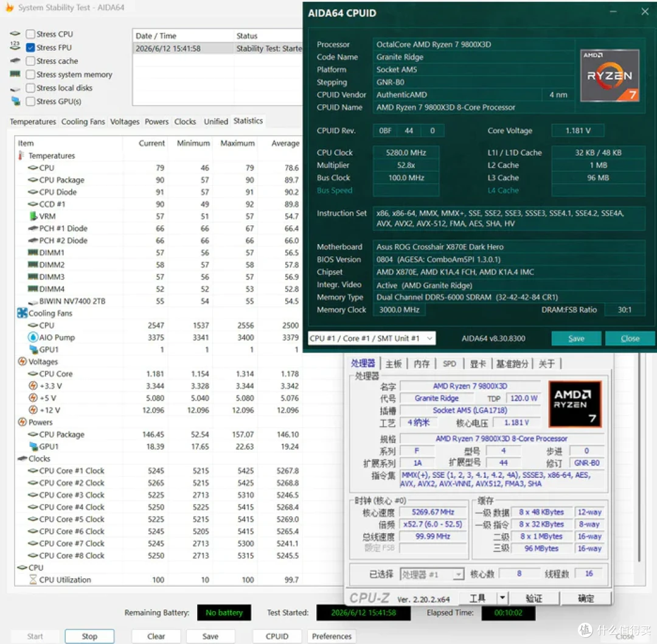Open the CPU-Z SPD tab
This screenshot has width=657, height=644.
coord(449,363)
